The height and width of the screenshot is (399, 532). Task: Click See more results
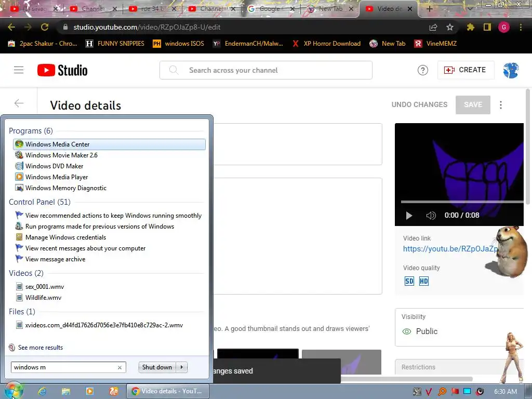click(x=41, y=348)
